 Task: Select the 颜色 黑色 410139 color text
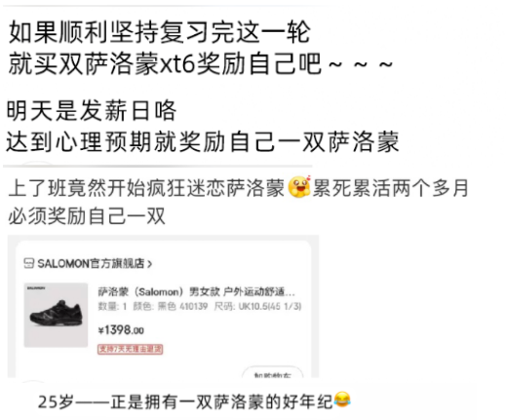170,306
